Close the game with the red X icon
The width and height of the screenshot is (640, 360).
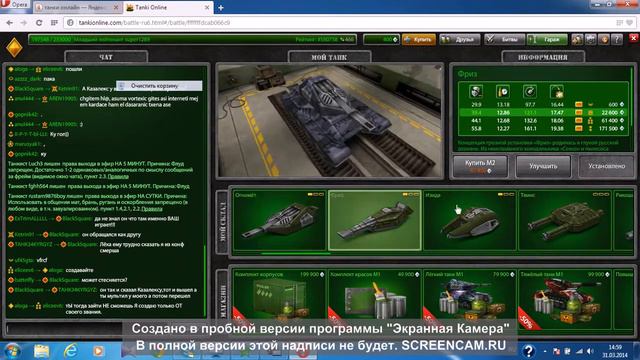click(x=633, y=38)
